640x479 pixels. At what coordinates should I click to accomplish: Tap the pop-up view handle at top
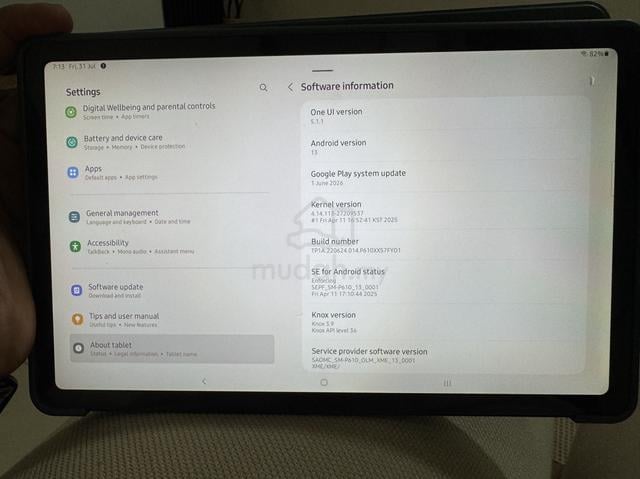322,71
